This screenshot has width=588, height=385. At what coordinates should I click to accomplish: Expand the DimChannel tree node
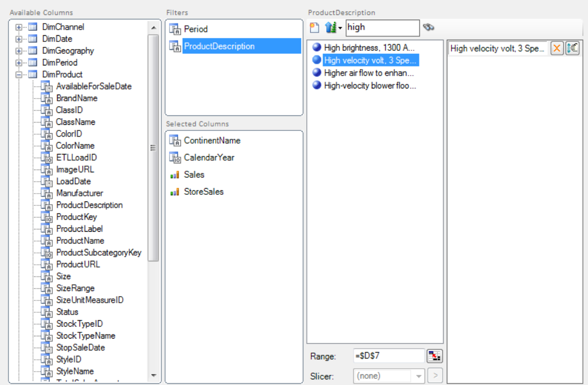[19, 26]
